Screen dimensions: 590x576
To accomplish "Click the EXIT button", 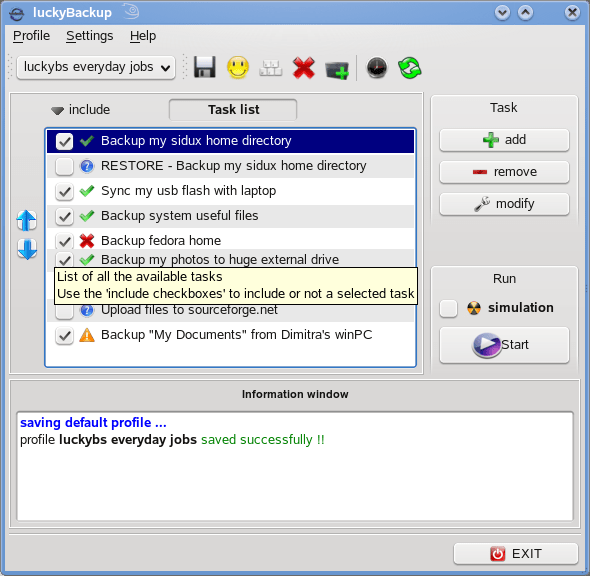I will [x=515, y=553].
